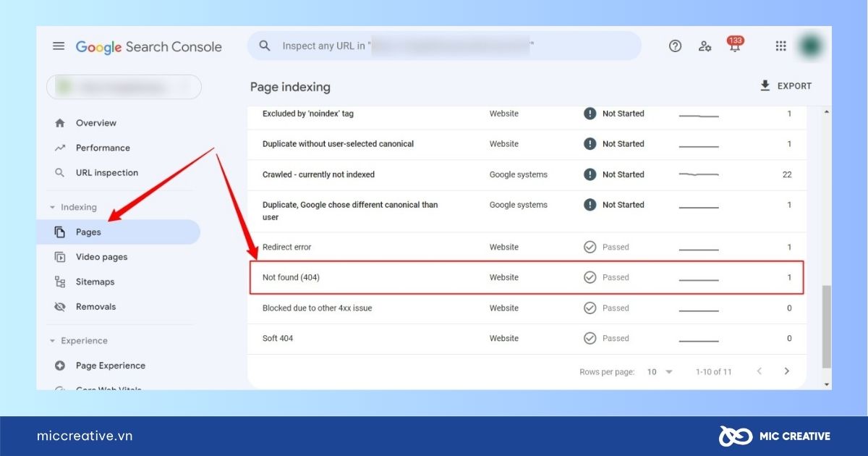Open the account profile avatar
Viewport: 868px width, 456px height.
[809, 46]
